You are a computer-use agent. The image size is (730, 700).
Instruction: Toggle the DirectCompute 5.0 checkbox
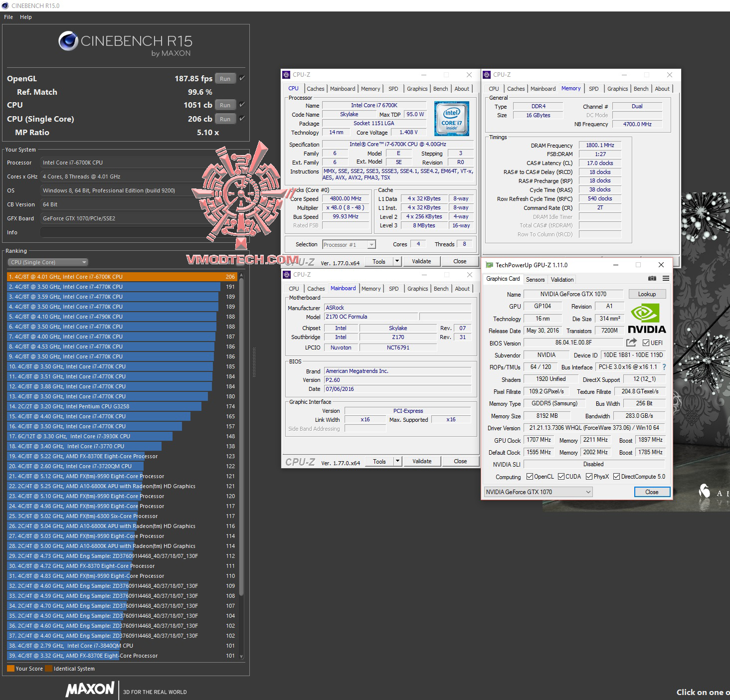click(616, 477)
